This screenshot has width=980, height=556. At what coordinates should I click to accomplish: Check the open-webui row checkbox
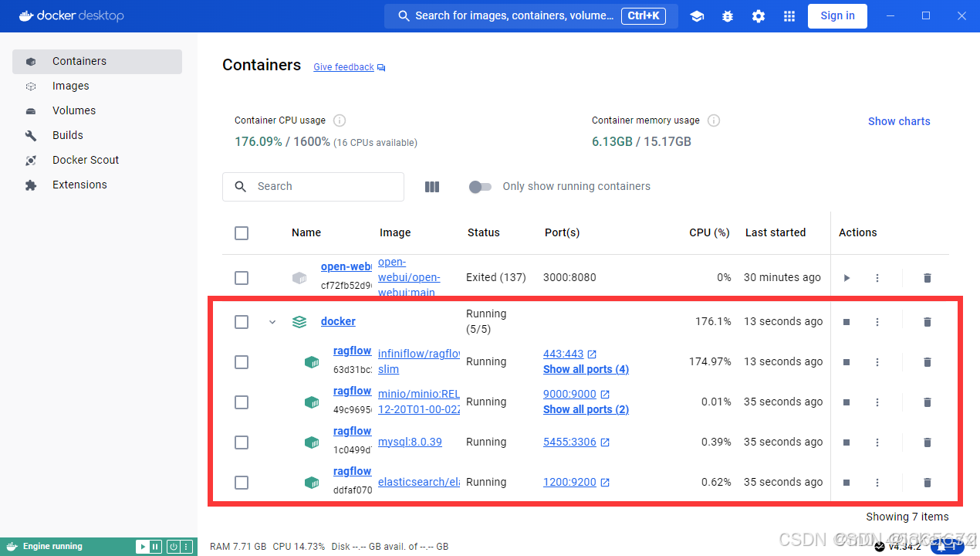242,278
